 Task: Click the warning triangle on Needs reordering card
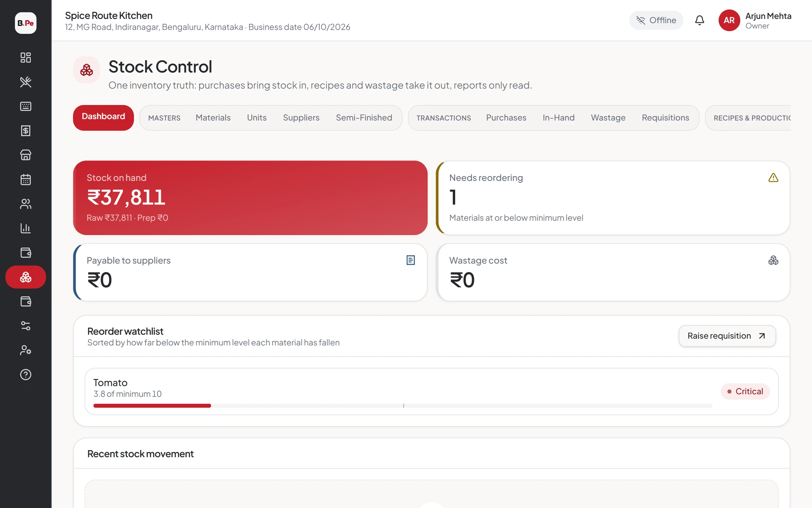(x=773, y=178)
